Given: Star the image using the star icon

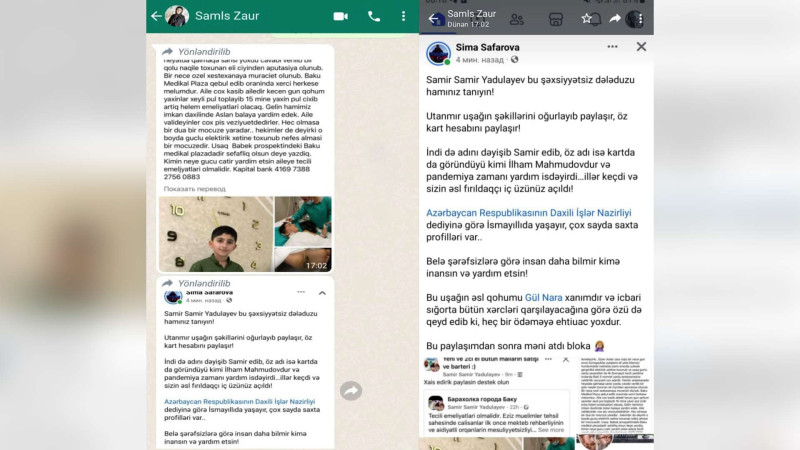Looking at the screenshot, I should [586, 19].
